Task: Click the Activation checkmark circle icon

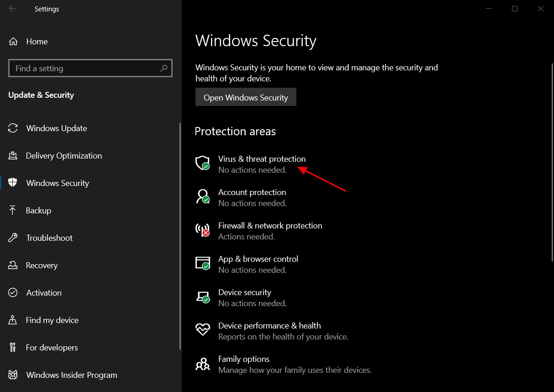Action: pos(13,293)
